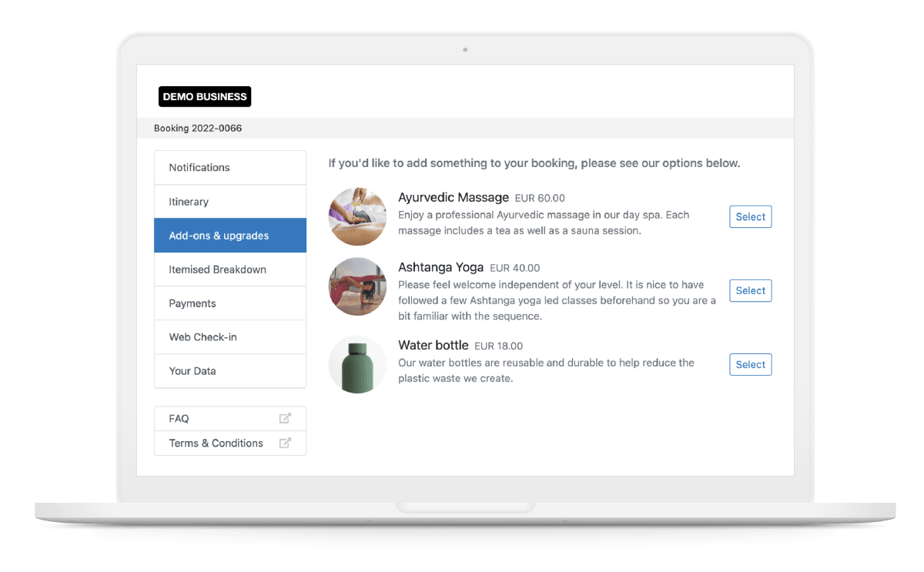Open Your Data section

click(x=230, y=371)
